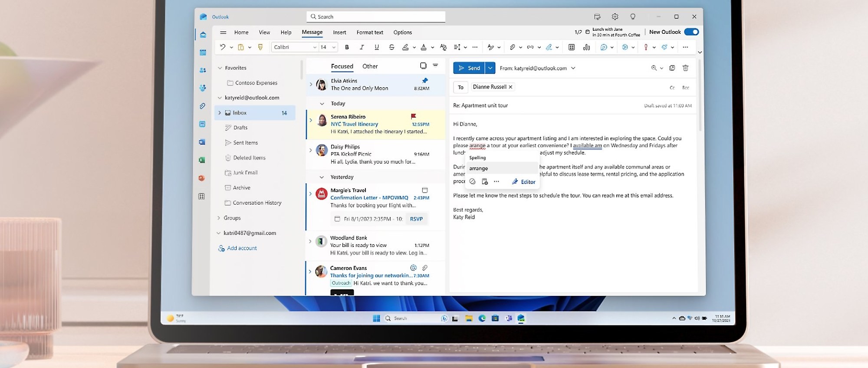The image size is (868, 368).
Task: Click RSVP on Margie's Travel message
Action: [x=416, y=219]
